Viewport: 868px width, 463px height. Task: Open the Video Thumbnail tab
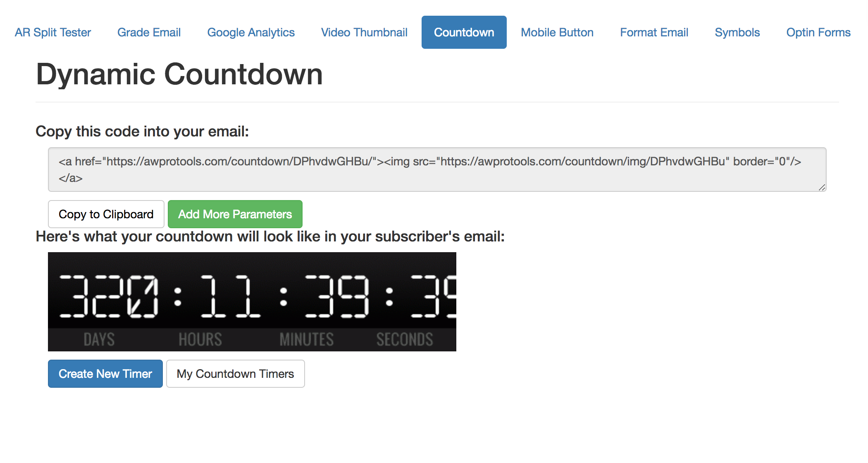click(x=364, y=32)
